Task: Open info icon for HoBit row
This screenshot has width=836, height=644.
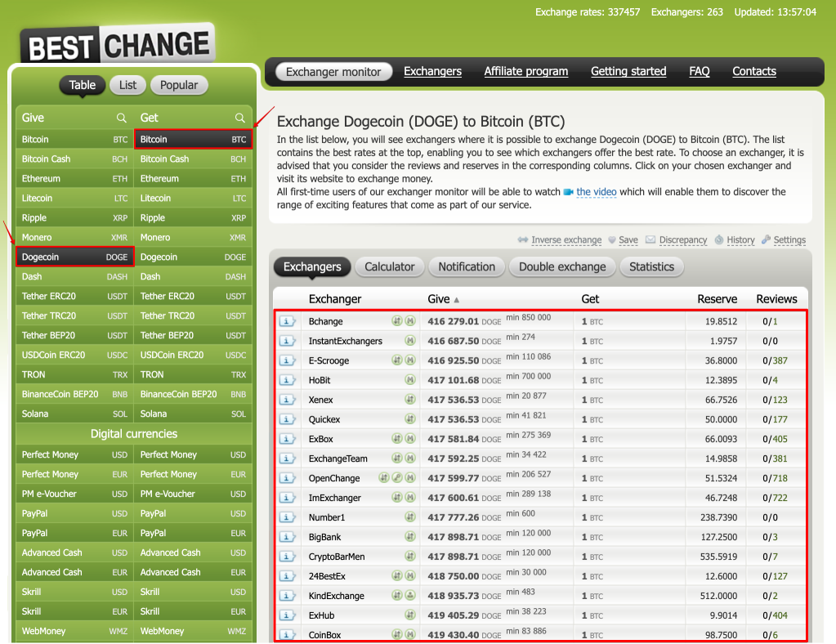Action: click(x=287, y=380)
